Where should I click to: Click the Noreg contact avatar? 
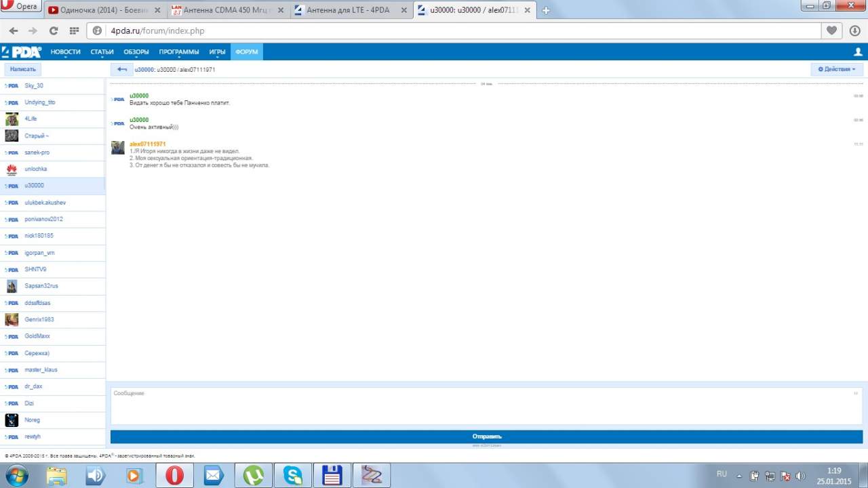tap(12, 420)
